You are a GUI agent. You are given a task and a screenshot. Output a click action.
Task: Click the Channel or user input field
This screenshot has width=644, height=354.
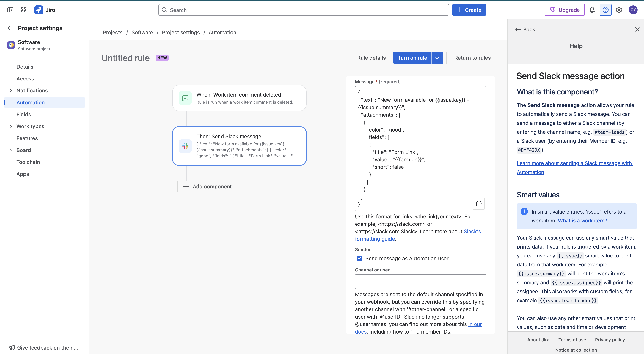click(420, 282)
